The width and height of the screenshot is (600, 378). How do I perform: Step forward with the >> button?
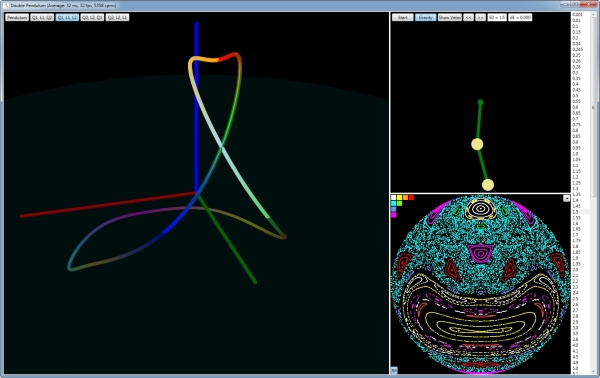481,17
